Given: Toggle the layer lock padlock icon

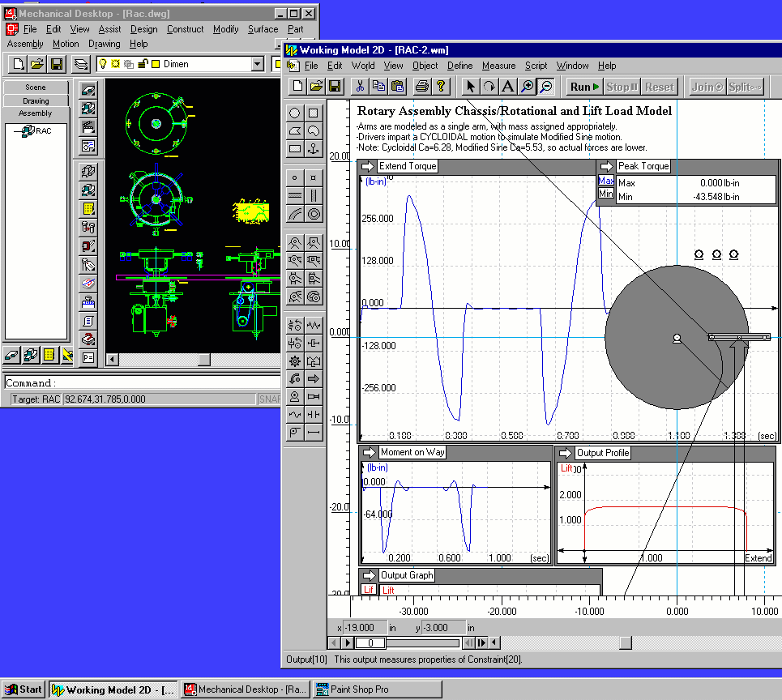Looking at the screenshot, I should coord(143,64).
